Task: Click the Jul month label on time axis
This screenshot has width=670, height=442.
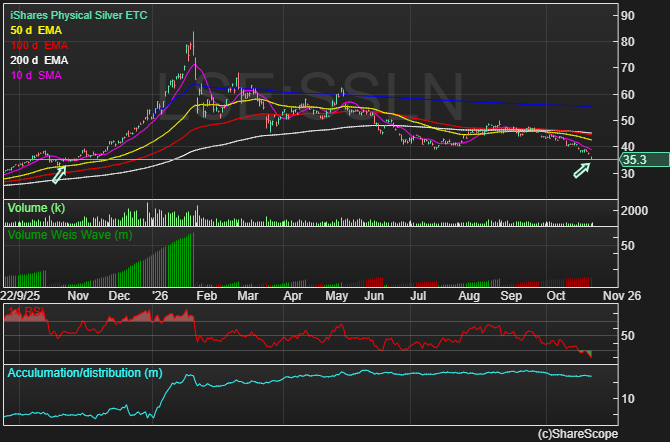Action: point(418,296)
